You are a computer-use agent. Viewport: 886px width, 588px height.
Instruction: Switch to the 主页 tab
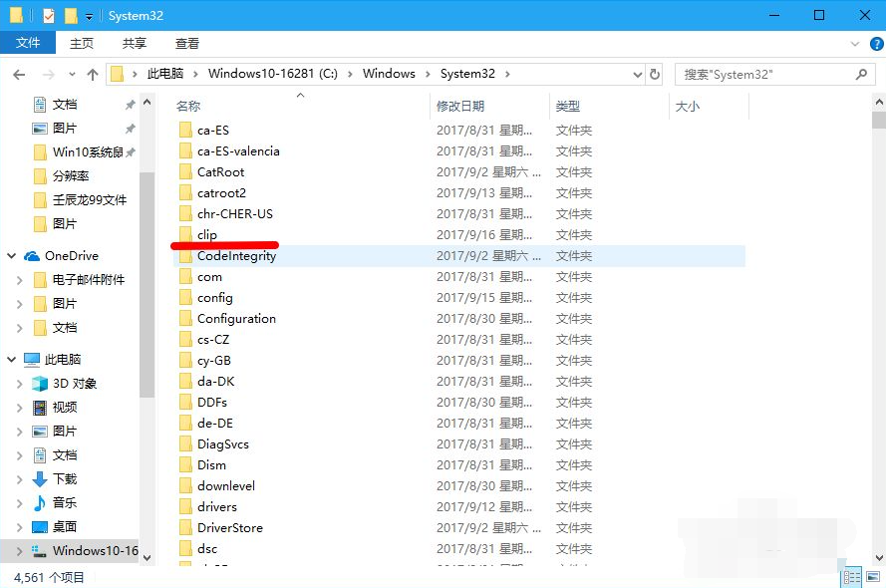pyautogui.click(x=82, y=43)
